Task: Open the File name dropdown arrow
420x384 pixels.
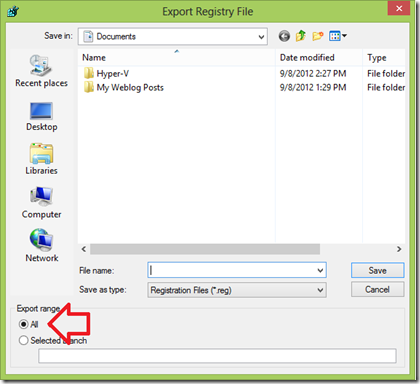Action: point(320,270)
